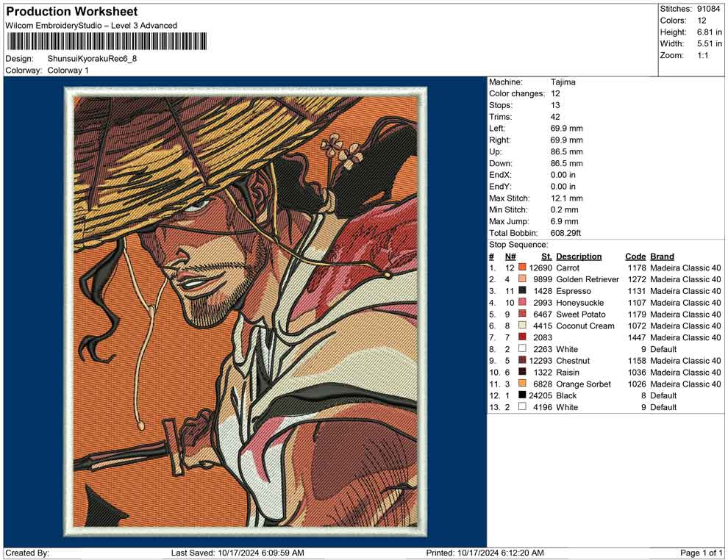This screenshot has height=560, width=728.
Task: Click the Coconut Cream description text
Action: pyautogui.click(x=585, y=326)
